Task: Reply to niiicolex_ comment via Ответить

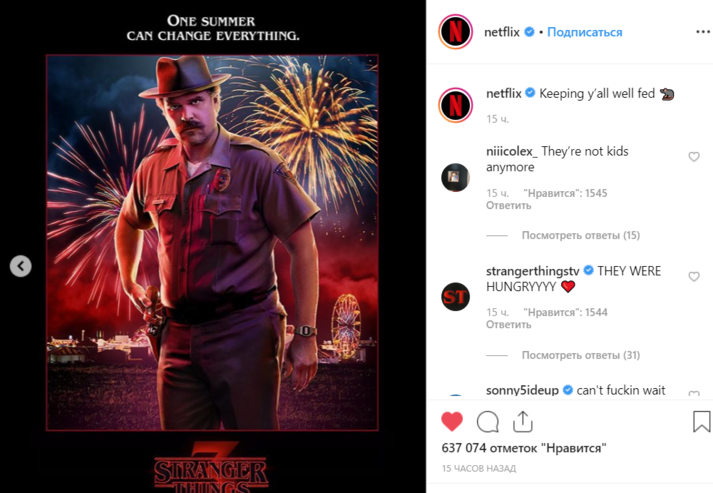Action: click(x=508, y=206)
